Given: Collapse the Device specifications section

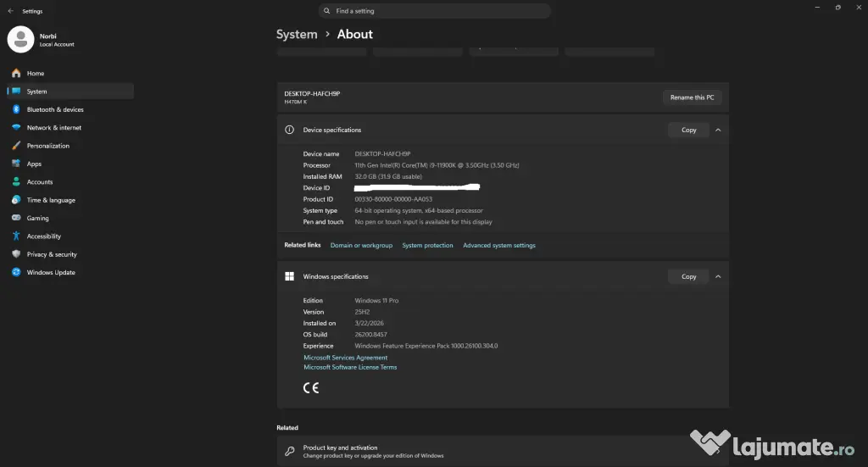Looking at the screenshot, I should point(718,130).
